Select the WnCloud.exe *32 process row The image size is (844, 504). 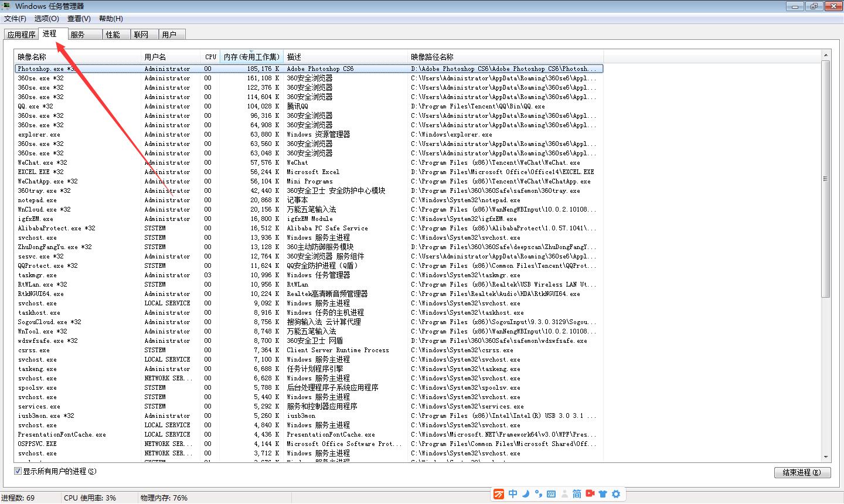tap(309, 209)
